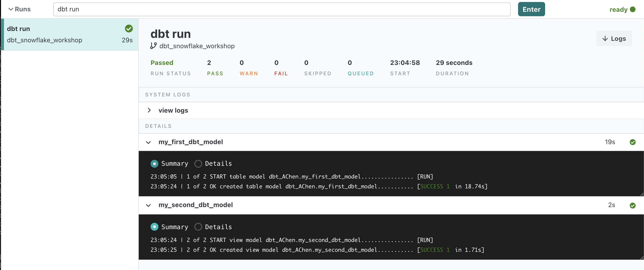Click the green check for my_first_dbt_model
This screenshot has height=270, width=644.
tap(632, 142)
